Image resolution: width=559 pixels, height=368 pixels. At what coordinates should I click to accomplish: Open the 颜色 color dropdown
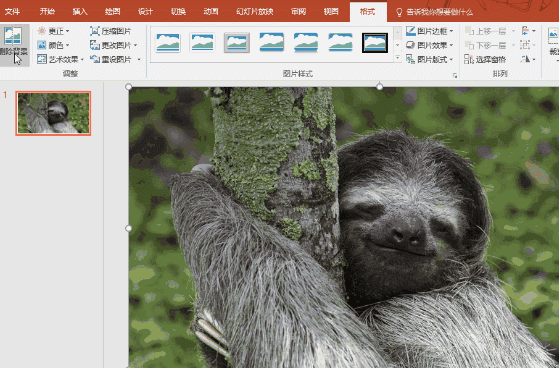[x=53, y=45]
